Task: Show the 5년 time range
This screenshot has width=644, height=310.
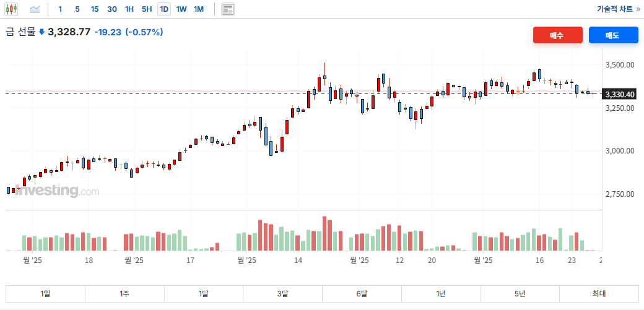Action: click(520, 293)
